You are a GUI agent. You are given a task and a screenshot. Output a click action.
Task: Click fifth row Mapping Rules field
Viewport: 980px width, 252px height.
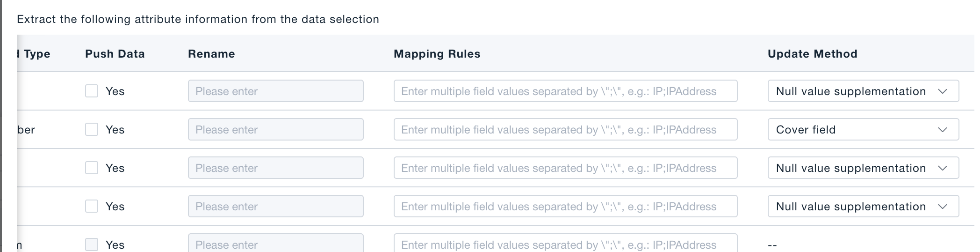pyautogui.click(x=565, y=244)
